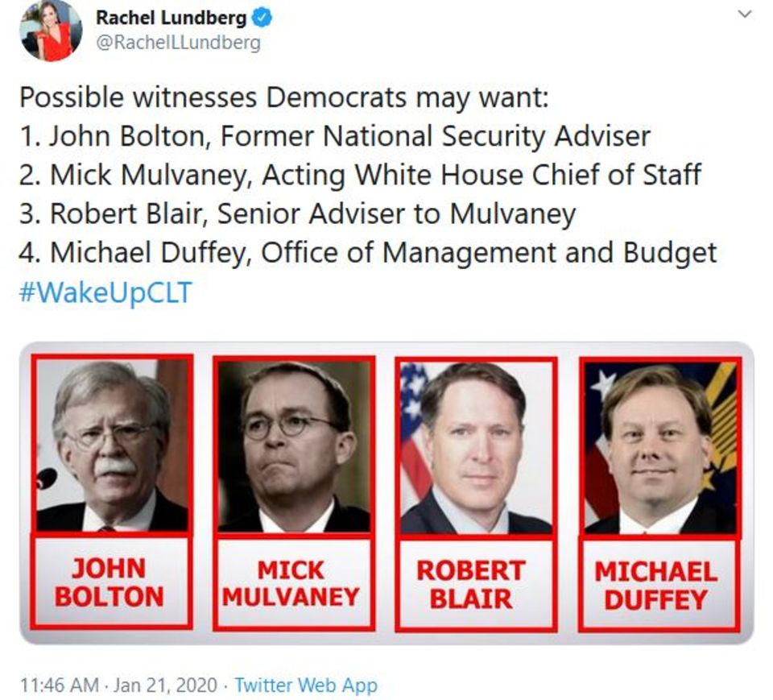
Task: Click the tweet line about Acting White House Chief of Staff
Action: tap(360, 175)
